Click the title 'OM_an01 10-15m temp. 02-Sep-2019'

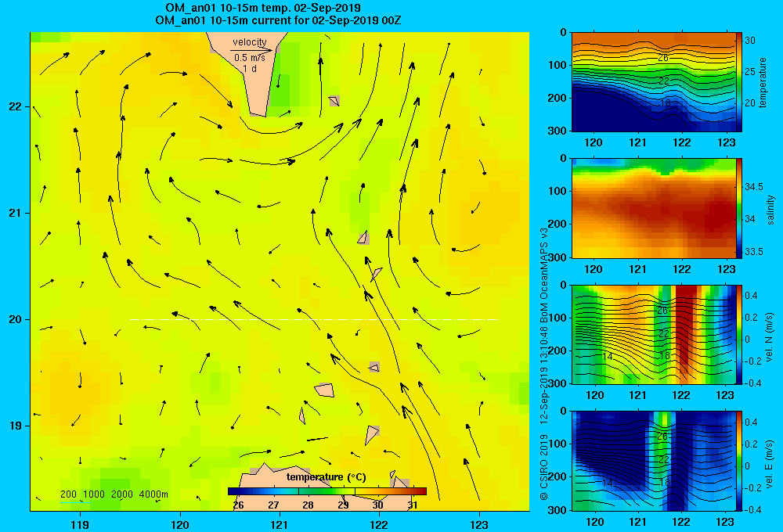tap(263, 8)
